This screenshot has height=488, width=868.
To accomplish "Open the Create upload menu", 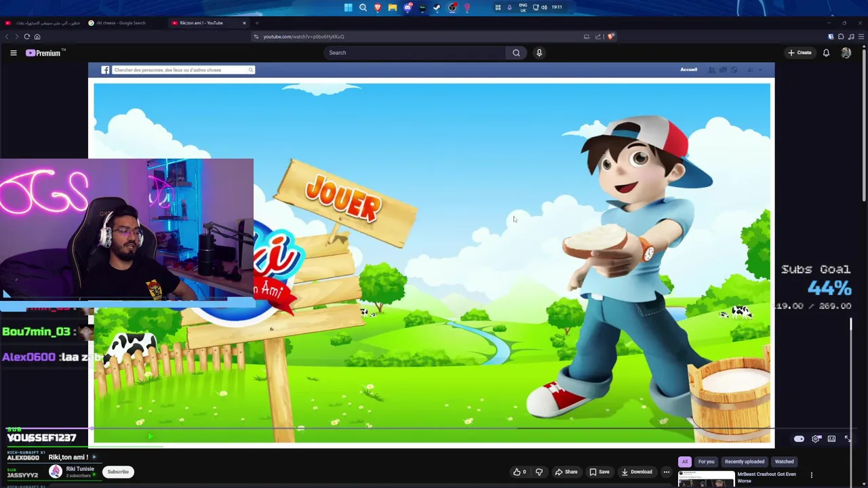I will (x=800, y=53).
